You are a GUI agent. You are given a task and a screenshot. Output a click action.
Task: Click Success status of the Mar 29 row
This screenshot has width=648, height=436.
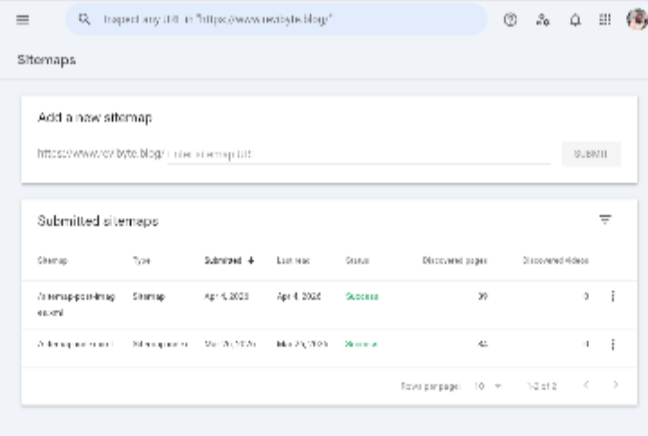coord(361,344)
